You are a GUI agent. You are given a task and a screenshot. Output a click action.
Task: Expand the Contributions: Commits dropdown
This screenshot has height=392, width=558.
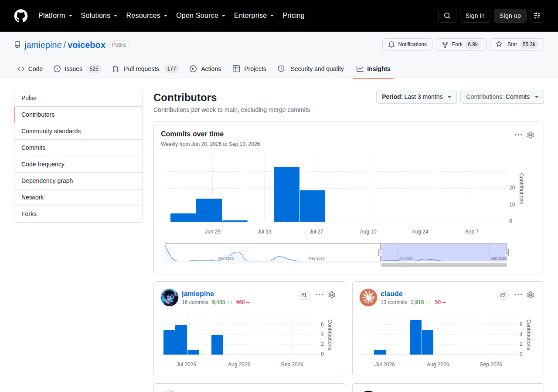(502, 97)
